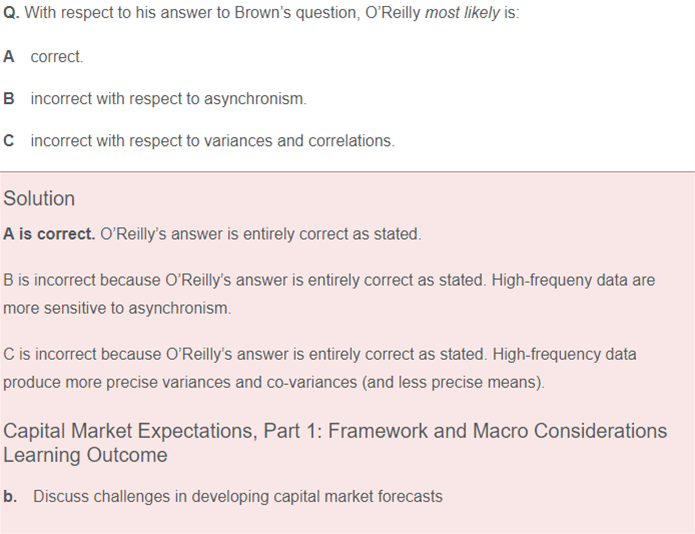Click the bold letter C option marker
The width and height of the screenshot is (695, 534).
[x=8, y=140]
